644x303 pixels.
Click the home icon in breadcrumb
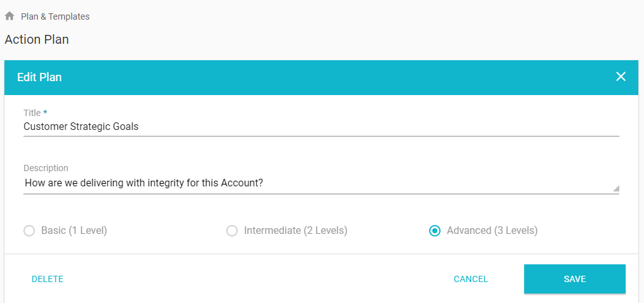tap(10, 16)
